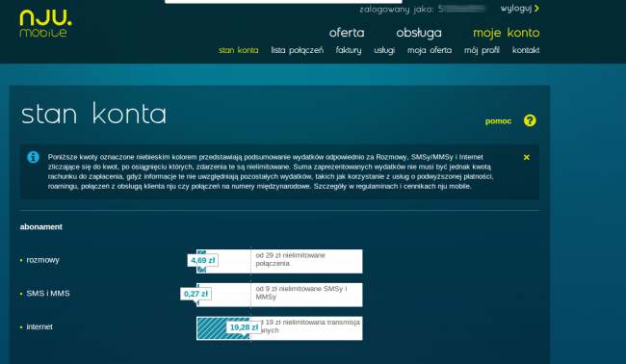626x364 pixels.
Task: Click the 4,69 zł rozmowy usage marker
Action: tap(203, 260)
